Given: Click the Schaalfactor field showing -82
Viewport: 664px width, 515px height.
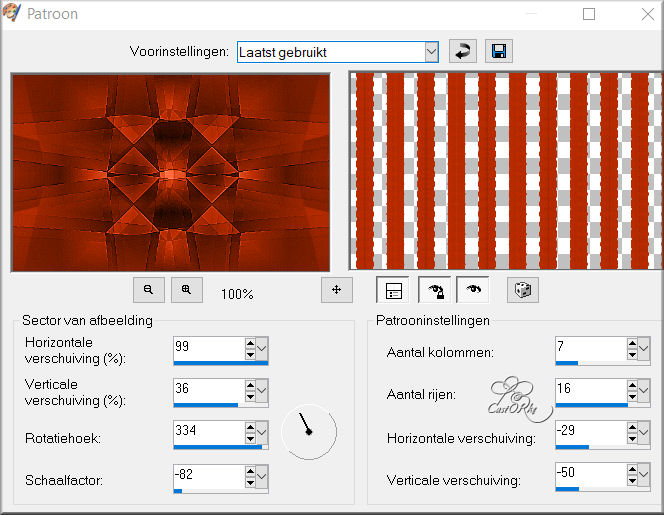Looking at the screenshot, I should click(x=209, y=476).
